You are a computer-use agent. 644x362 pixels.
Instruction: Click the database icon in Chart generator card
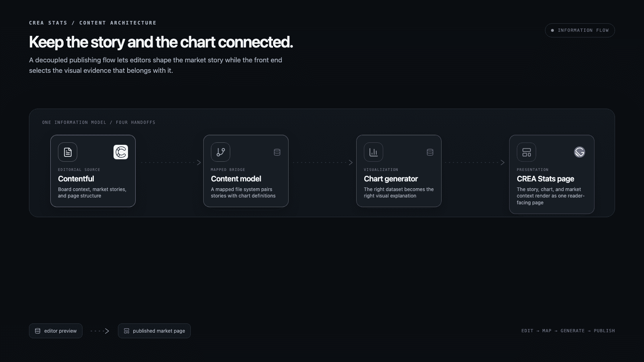click(x=430, y=152)
